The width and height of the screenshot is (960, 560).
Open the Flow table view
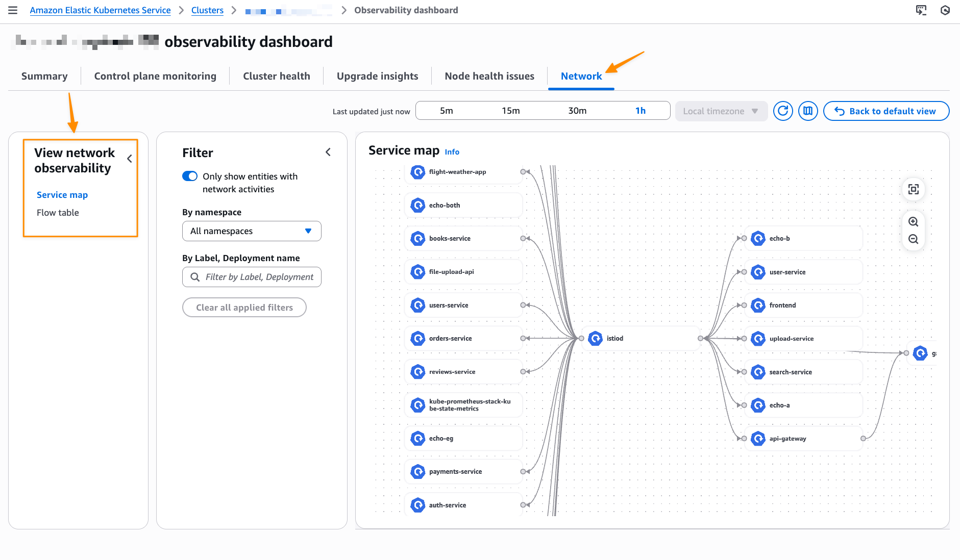point(58,212)
